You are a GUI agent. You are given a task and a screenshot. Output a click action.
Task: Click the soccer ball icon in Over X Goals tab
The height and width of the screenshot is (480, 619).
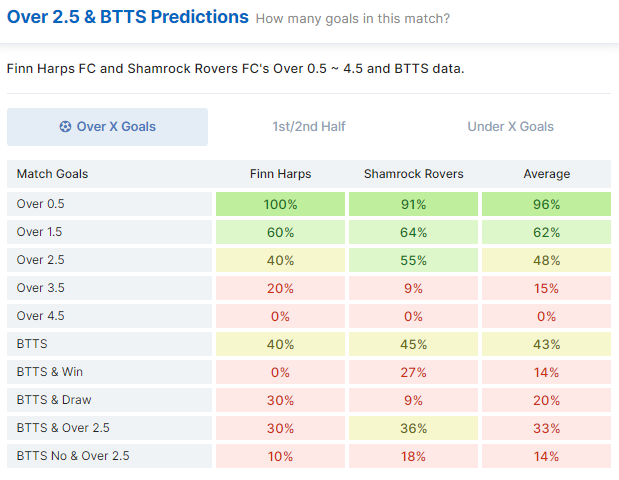[x=65, y=127]
